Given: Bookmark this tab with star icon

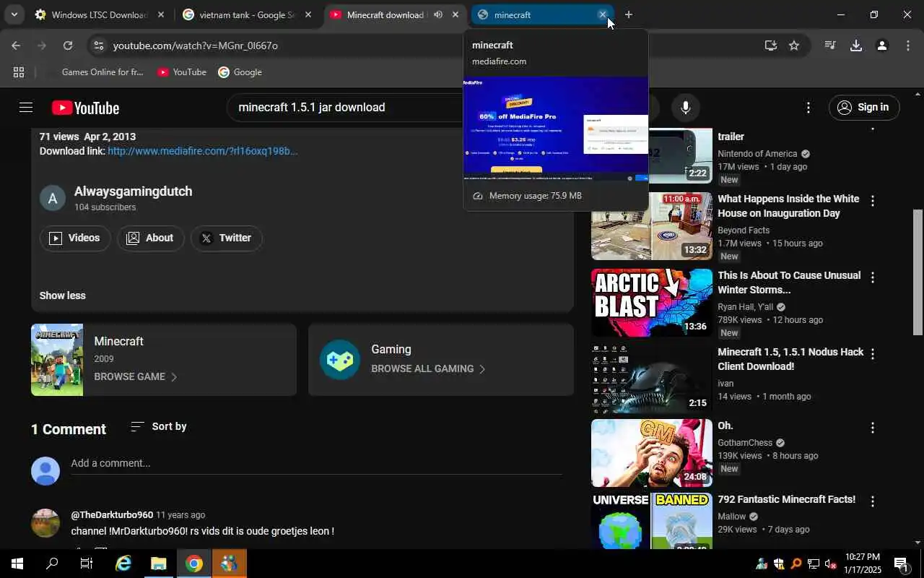Looking at the screenshot, I should (x=794, y=46).
